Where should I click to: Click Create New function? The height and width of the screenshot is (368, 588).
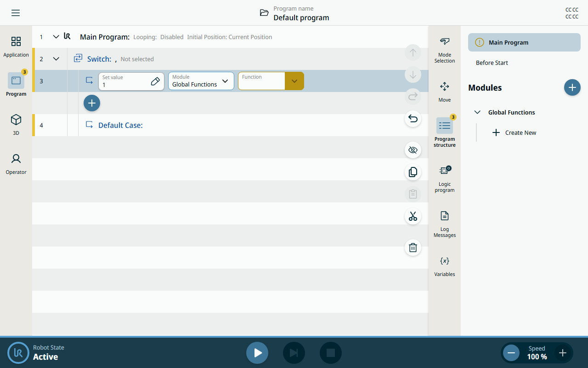tap(514, 132)
